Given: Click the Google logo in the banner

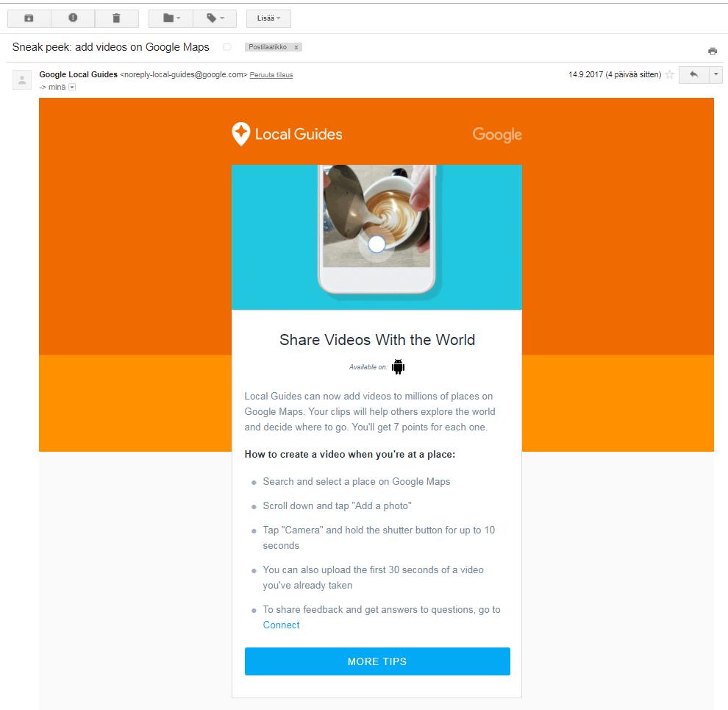Looking at the screenshot, I should coord(497,135).
